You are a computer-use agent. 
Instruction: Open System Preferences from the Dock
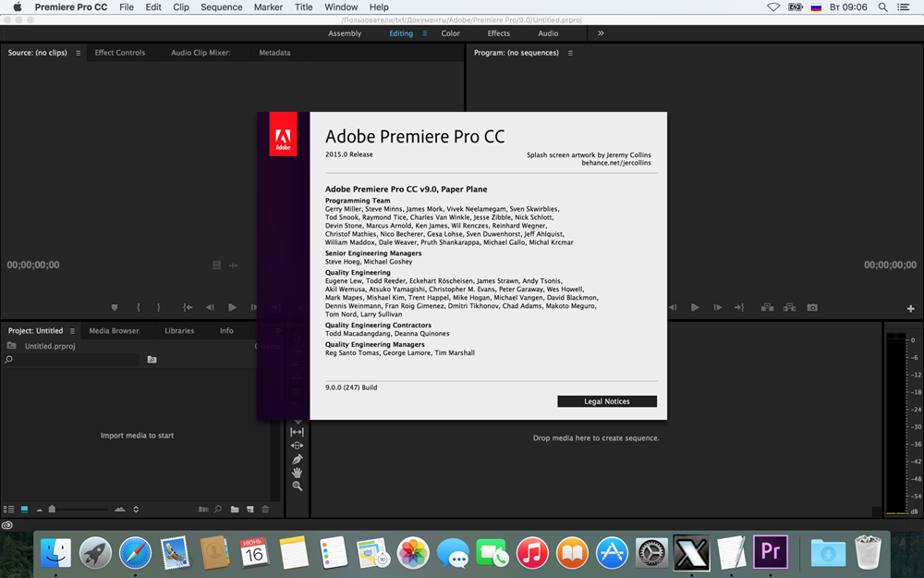(651, 553)
